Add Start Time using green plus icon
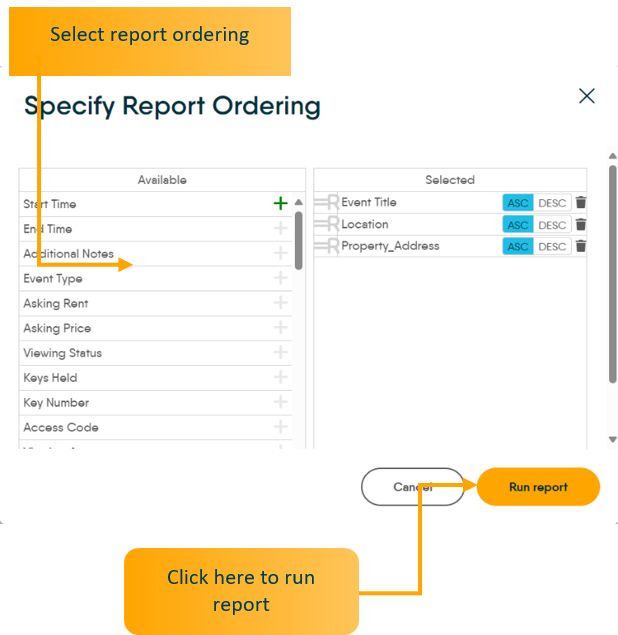Viewport: 618px width, 635px height. coord(280,203)
